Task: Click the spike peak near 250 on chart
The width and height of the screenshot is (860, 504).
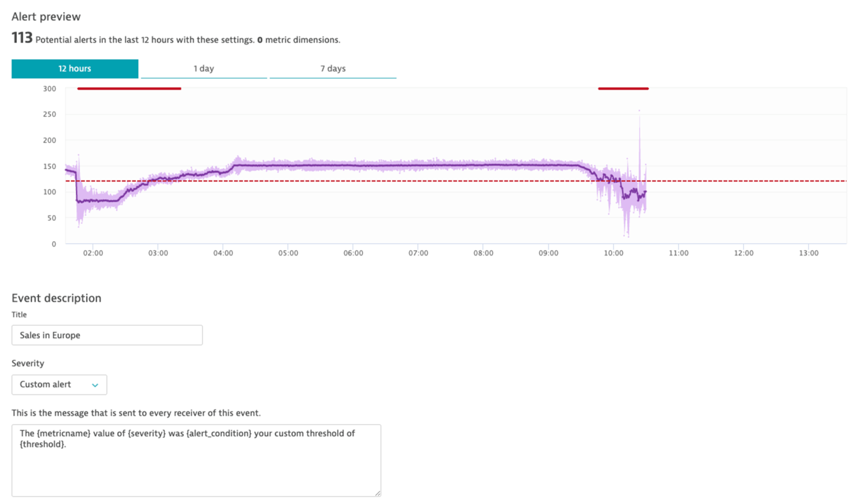Action: click(x=639, y=111)
